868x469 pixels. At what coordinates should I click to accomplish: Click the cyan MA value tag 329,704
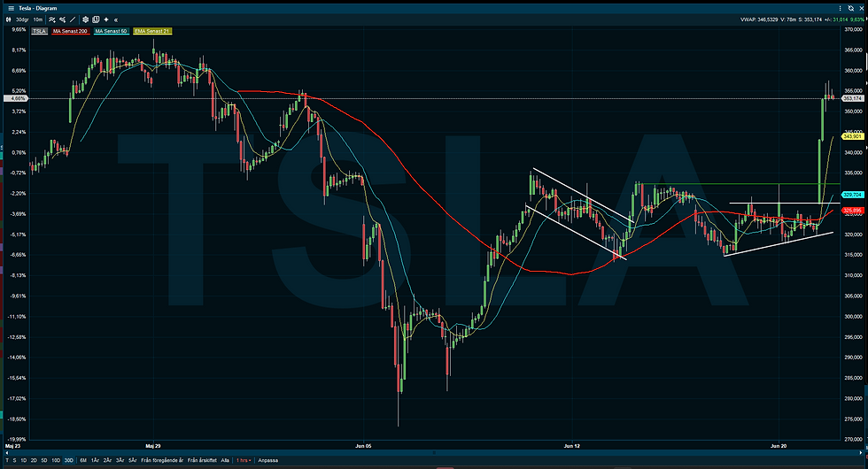click(x=852, y=195)
